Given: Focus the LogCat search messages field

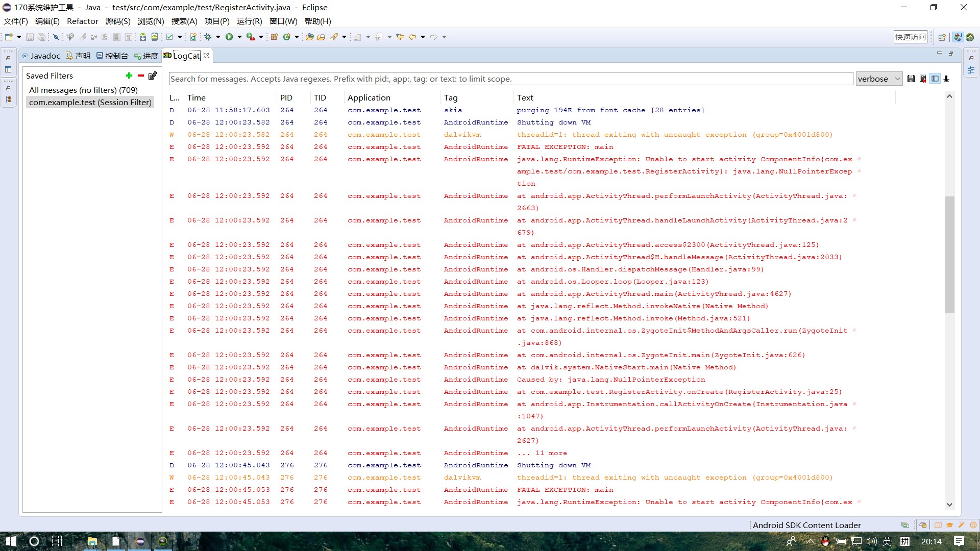Looking at the screenshot, I should (x=510, y=79).
